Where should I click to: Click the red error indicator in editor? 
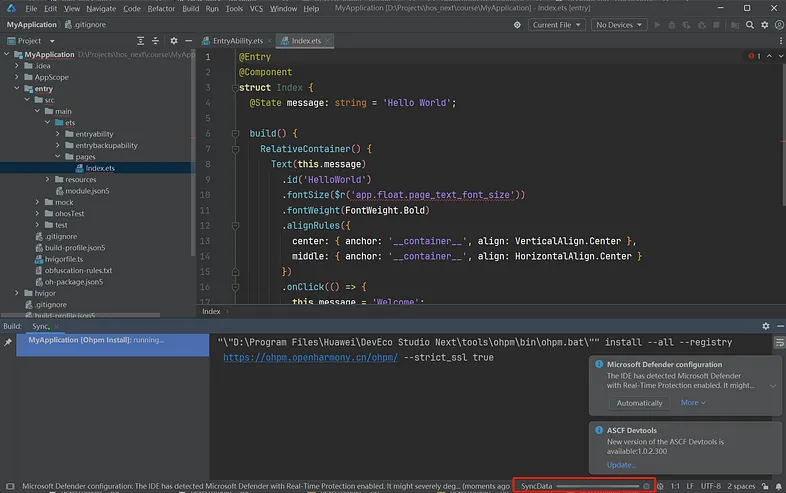(754, 56)
